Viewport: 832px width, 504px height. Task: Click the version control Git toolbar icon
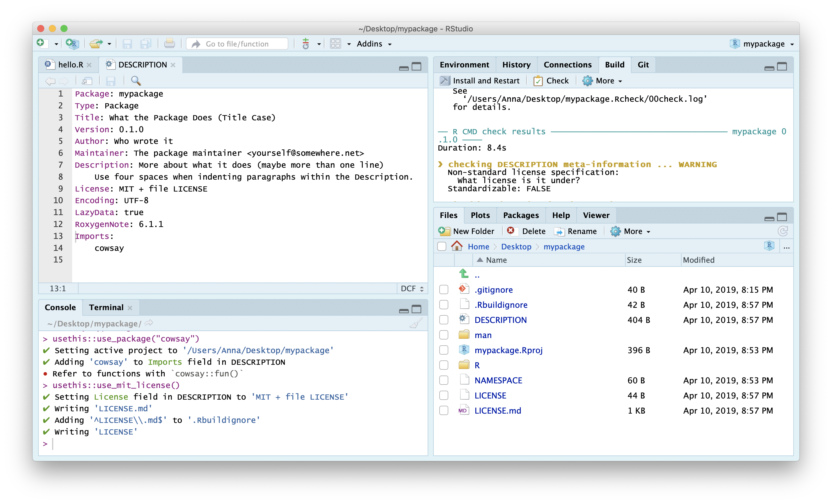coord(305,44)
